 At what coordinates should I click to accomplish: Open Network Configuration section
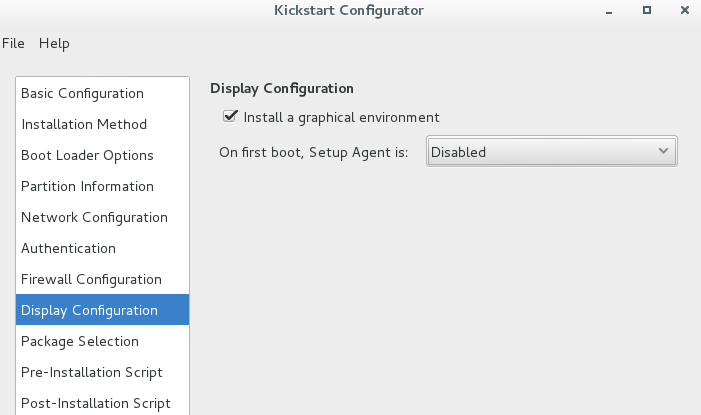point(102,217)
